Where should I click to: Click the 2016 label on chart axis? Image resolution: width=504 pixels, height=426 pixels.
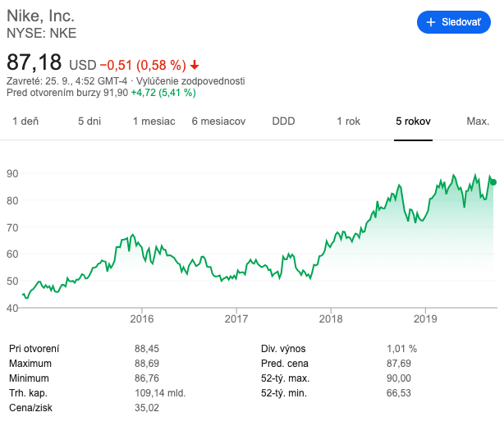[x=142, y=319]
